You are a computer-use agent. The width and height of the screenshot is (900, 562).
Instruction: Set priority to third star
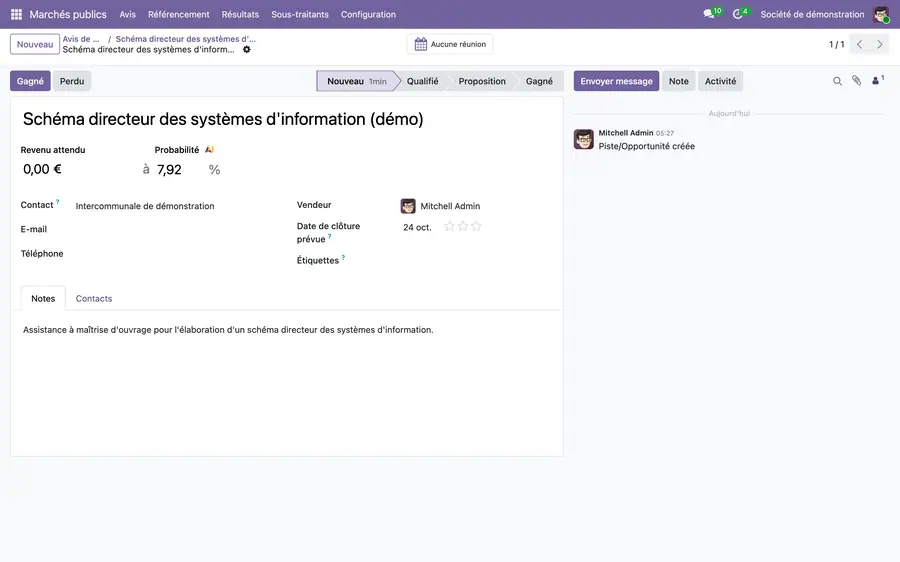476,227
